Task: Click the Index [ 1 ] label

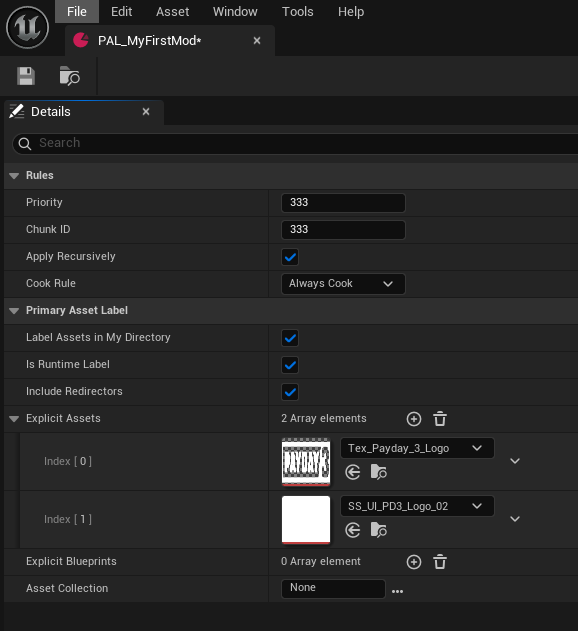Action: click(x=68, y=519)
